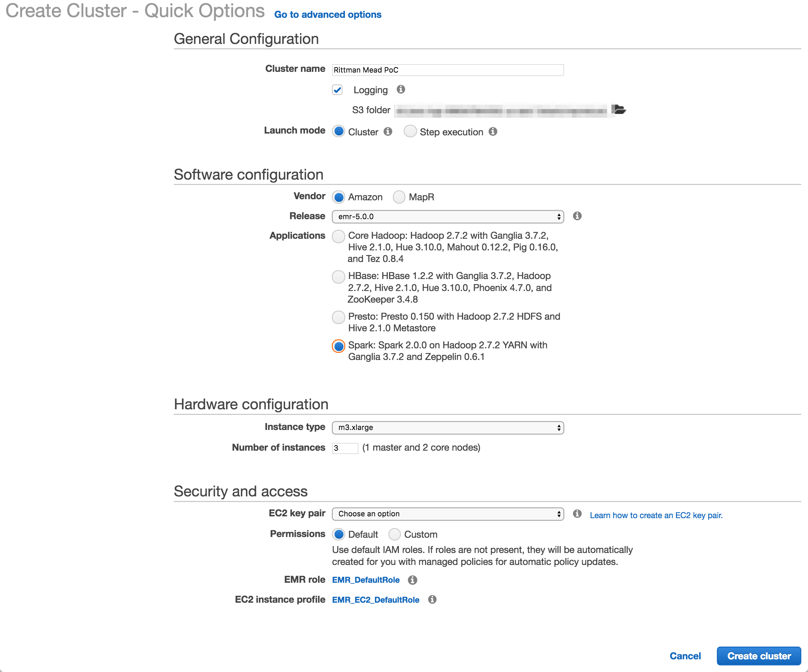Open the S3 folder browse icon
The width and height of the screenshot is (808, 672).
pyautogui.click(x=618, y=110)
